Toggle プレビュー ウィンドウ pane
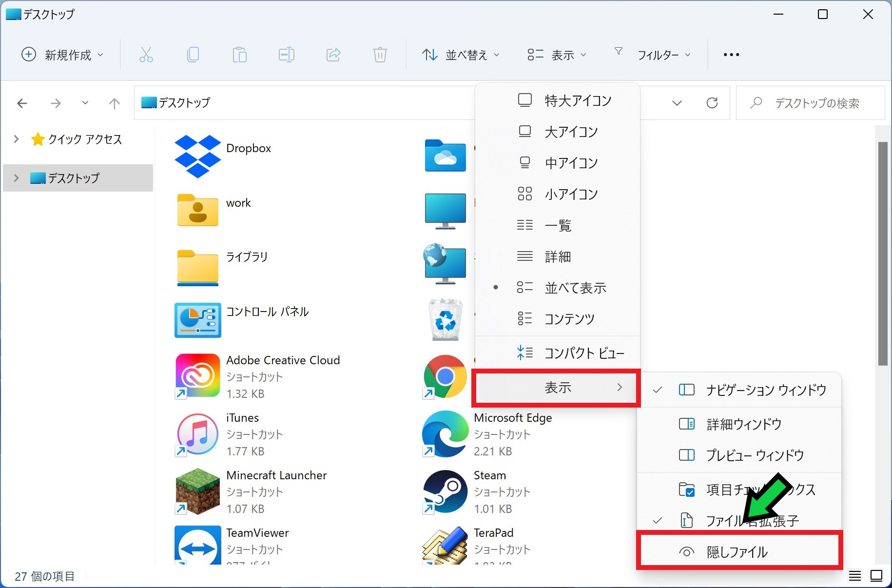The image size is (892, 588). coord(739,455)
